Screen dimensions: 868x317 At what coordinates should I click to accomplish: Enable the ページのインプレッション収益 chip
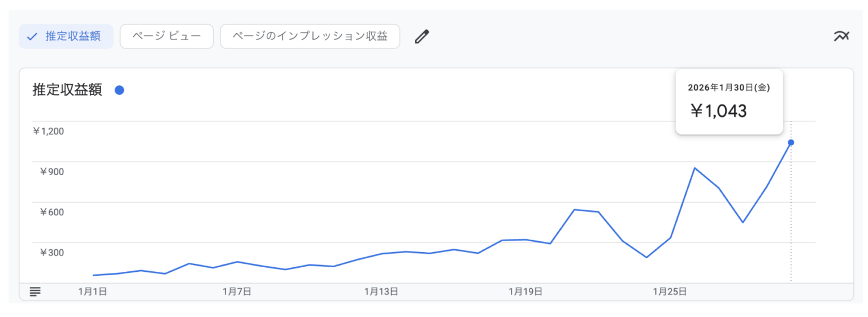[x=310, y=37]
